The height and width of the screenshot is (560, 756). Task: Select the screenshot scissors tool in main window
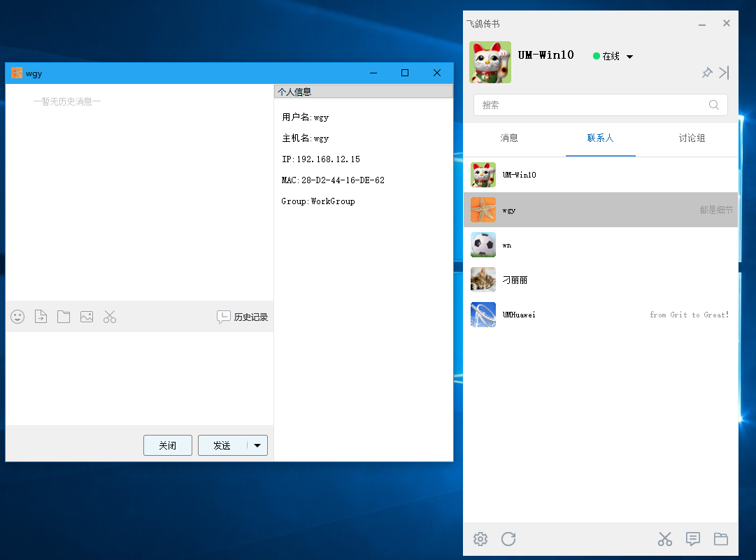pyautogui.click(x=664, y=539)
